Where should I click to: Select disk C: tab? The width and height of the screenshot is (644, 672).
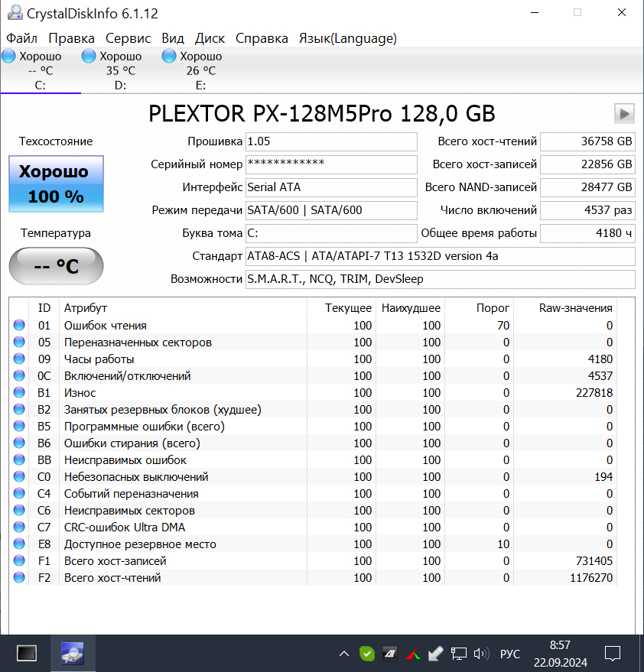pyautogui.click(x=41, y=70)
